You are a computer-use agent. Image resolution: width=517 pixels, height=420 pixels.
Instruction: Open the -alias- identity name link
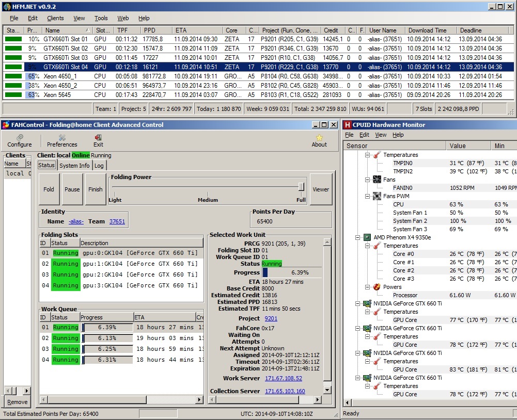pyautogui.click(x=76, y=221)
